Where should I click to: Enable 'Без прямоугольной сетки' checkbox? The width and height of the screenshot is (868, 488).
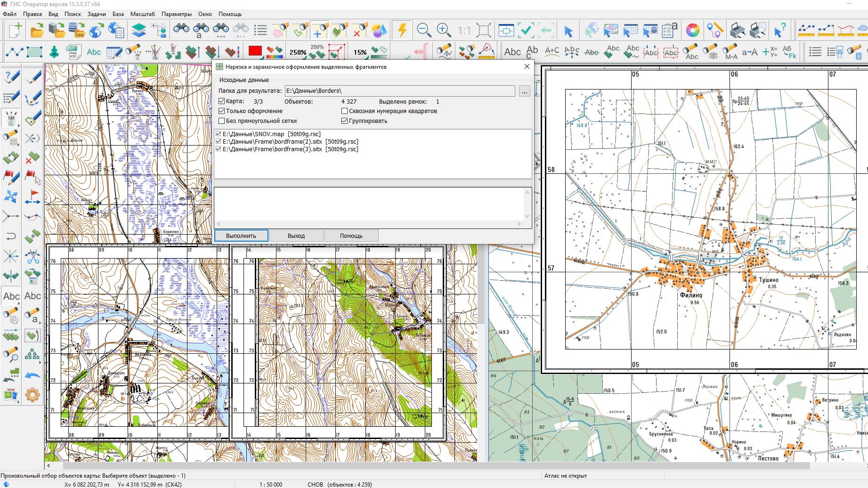coord(222,121)
